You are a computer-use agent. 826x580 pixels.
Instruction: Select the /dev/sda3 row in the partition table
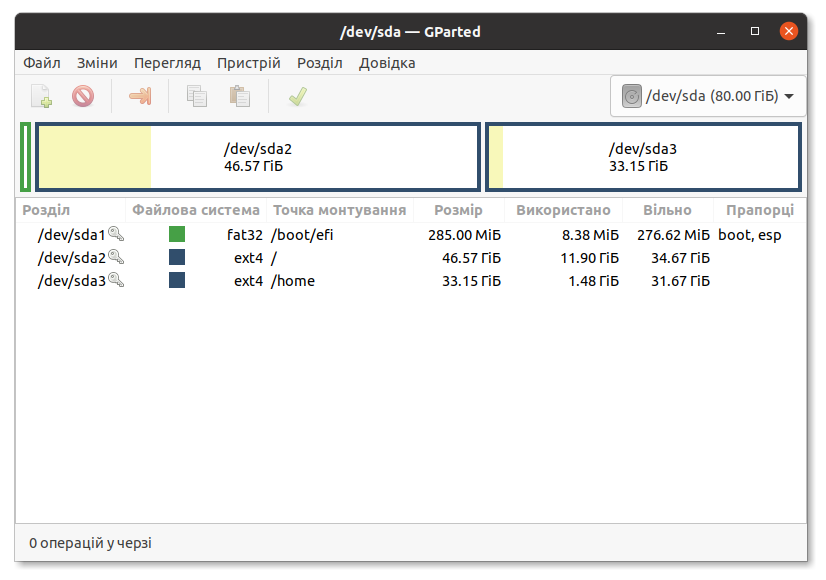[400, 281]
